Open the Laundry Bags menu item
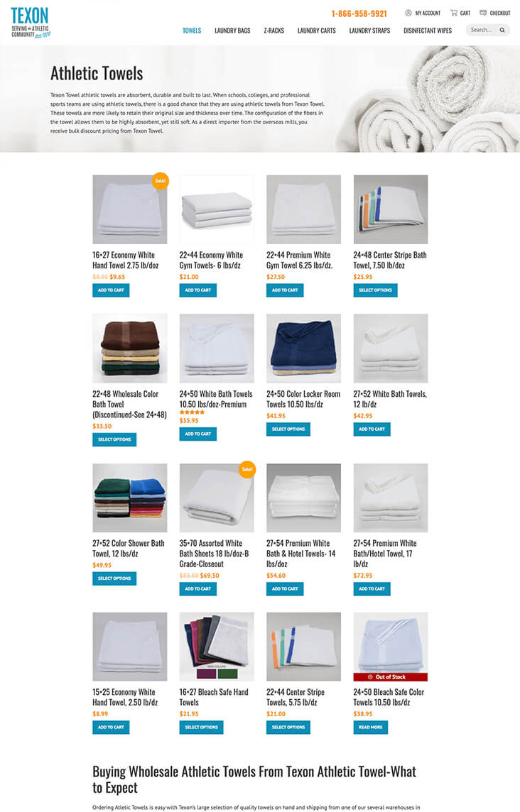520x812 pixels. click(x=232, y=31)
